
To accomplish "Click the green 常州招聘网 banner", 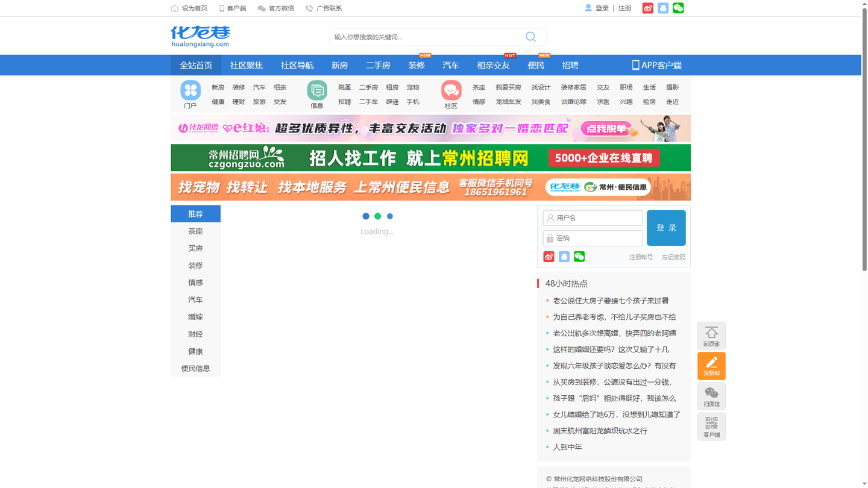I will coord(430,158).
